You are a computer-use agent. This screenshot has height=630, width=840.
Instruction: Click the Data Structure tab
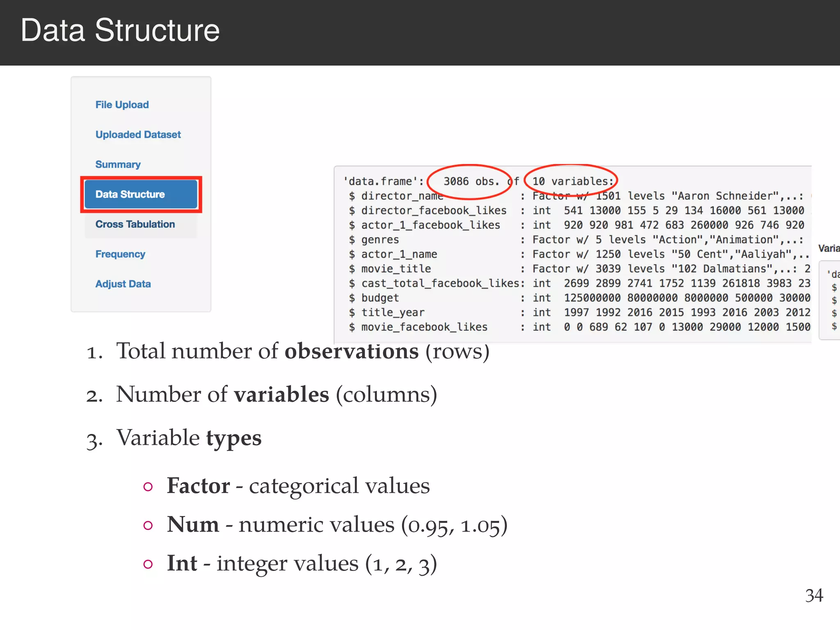click(141, 194)
